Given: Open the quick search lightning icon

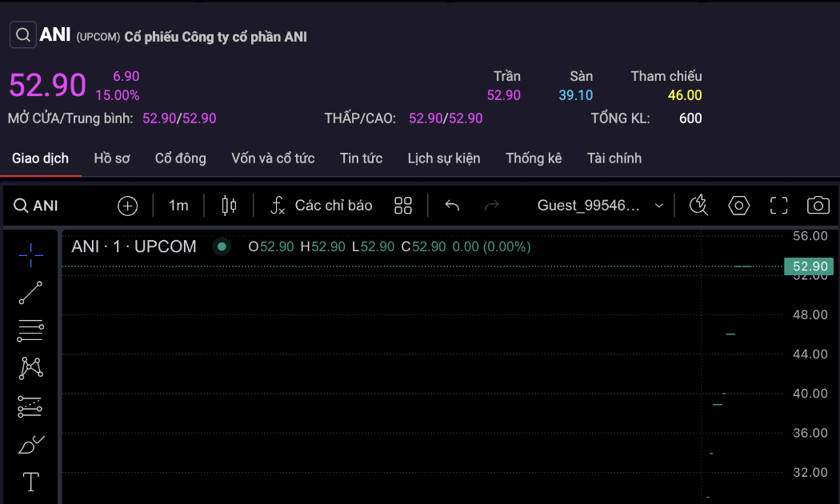Looking at the screenshot, I should [x=698, y=205].
